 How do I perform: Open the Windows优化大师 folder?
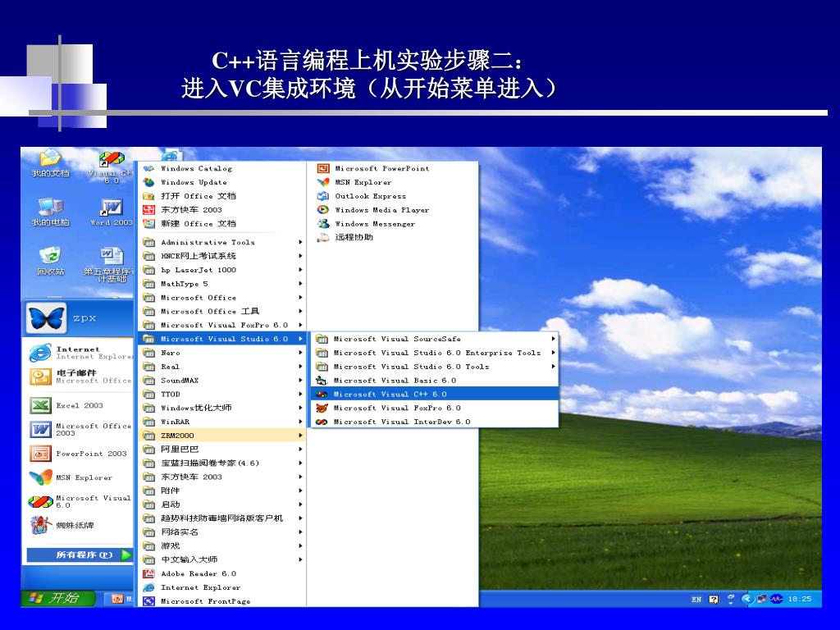222,408
